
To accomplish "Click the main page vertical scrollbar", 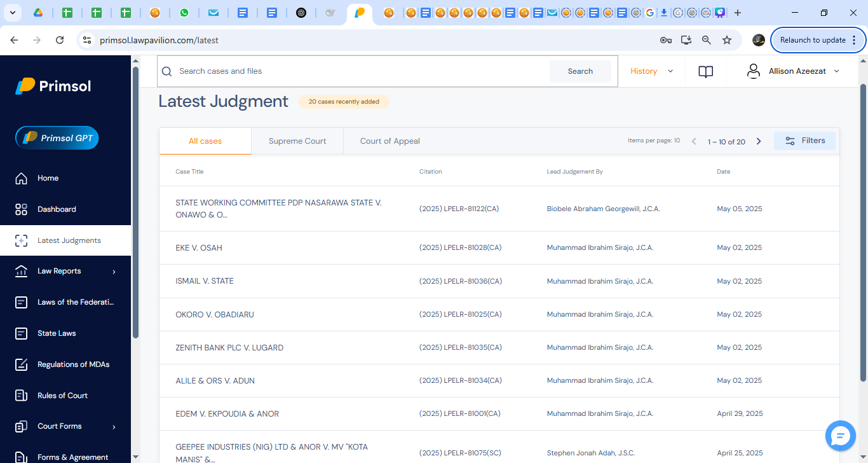I will 863,232.
